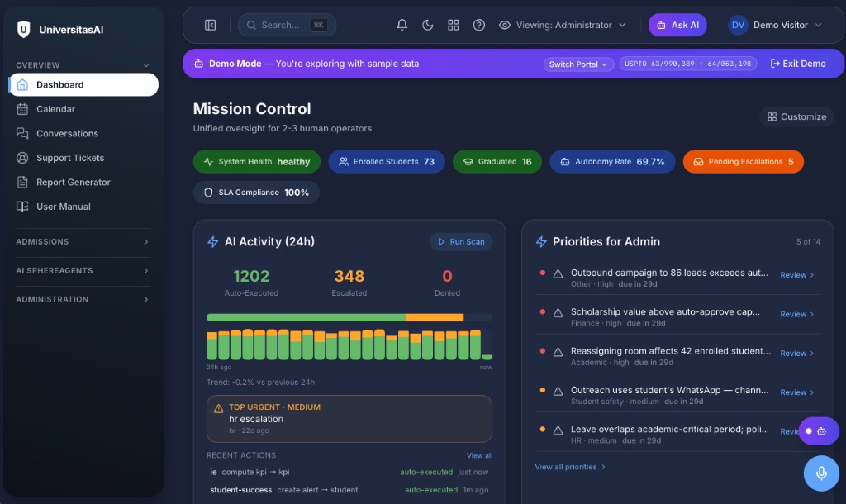Open Calendar from the sidebar

click(x=83, y=109)
